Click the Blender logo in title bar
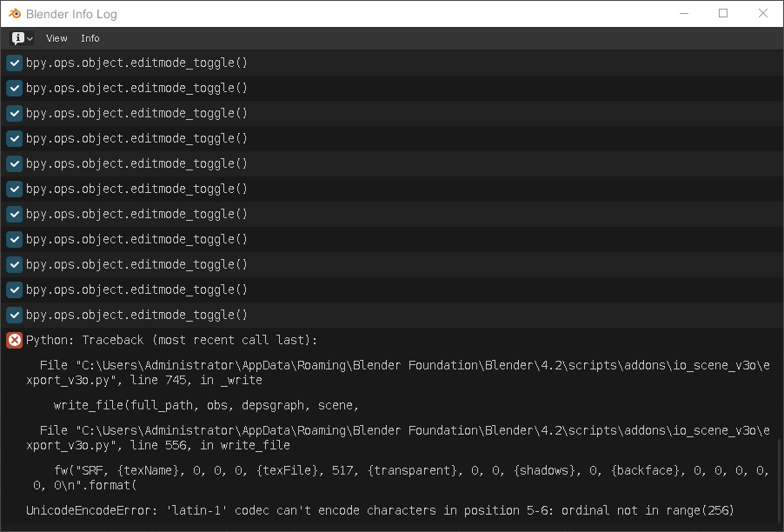 click(15, 14)
